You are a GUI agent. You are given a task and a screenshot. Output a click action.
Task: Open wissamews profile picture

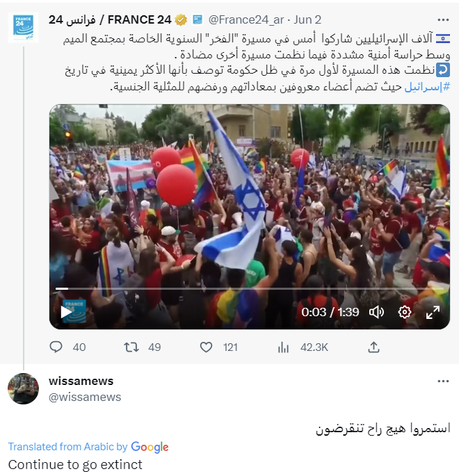23,388
